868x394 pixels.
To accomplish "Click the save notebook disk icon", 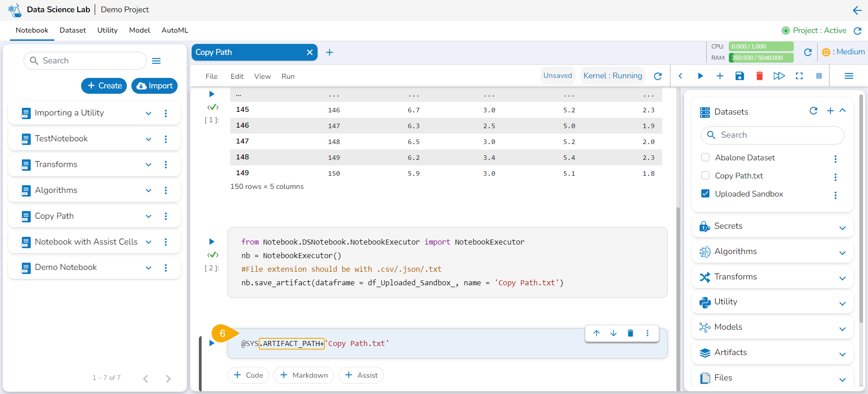I will coord(739,76).
